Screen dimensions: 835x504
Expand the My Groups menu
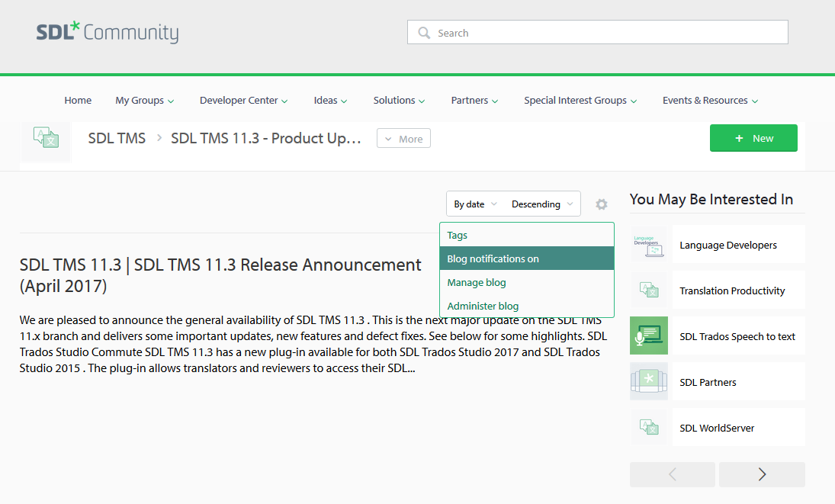tap(145, 100)
